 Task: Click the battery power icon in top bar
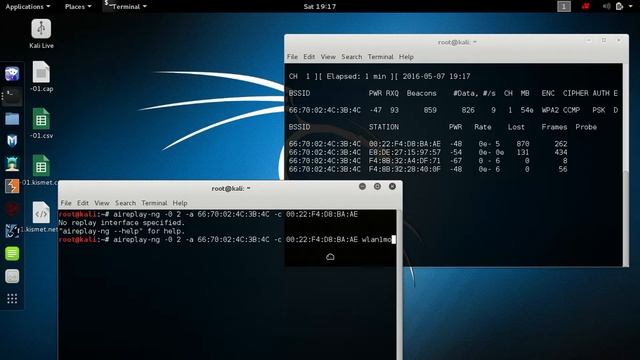(619, 6)
